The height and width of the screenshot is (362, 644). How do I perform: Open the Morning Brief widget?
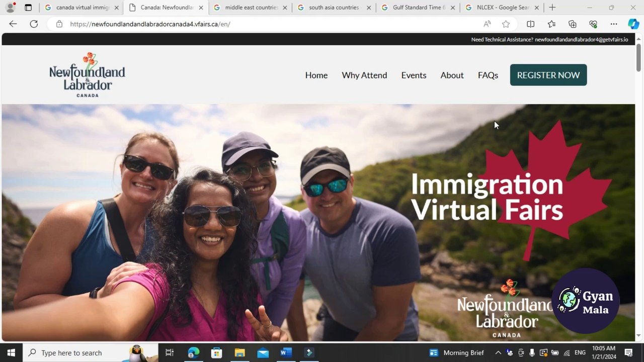[456, 352]
